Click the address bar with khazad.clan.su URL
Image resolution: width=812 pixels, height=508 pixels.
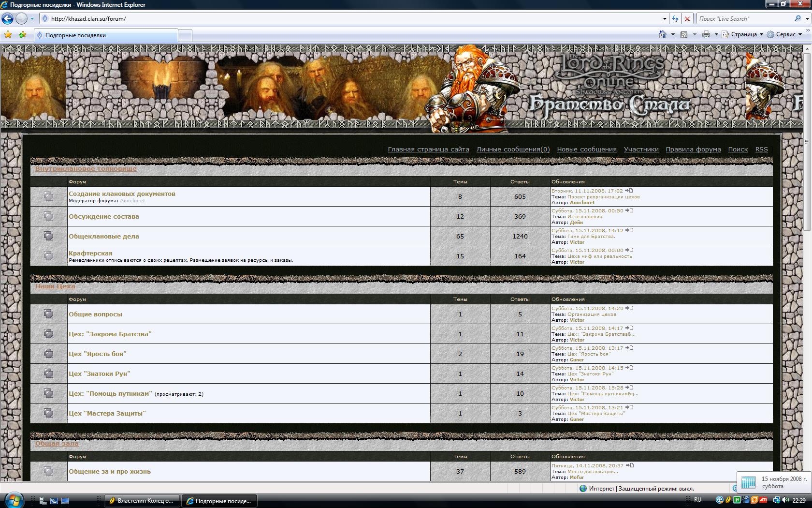(350, 19)
